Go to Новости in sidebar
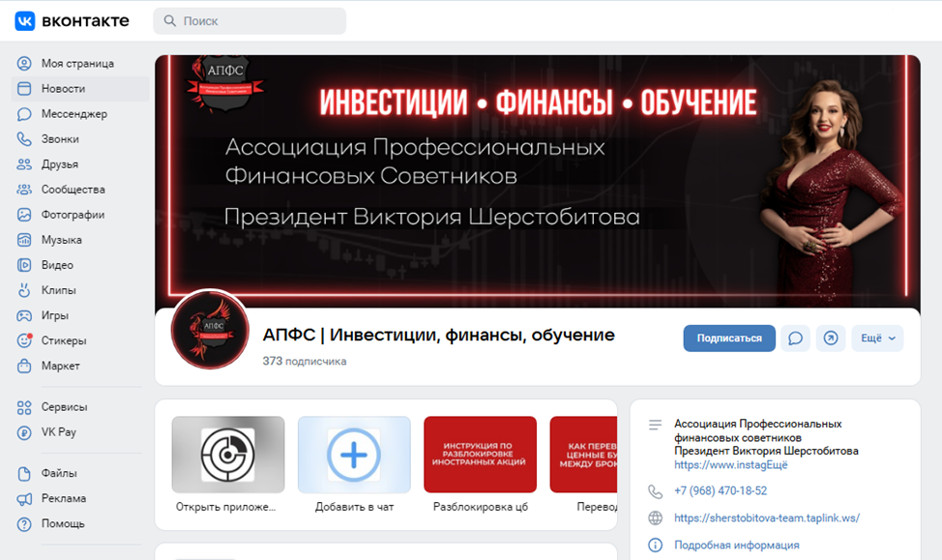Viewport: 942px width, 560px height. click(x=80, y=88)
